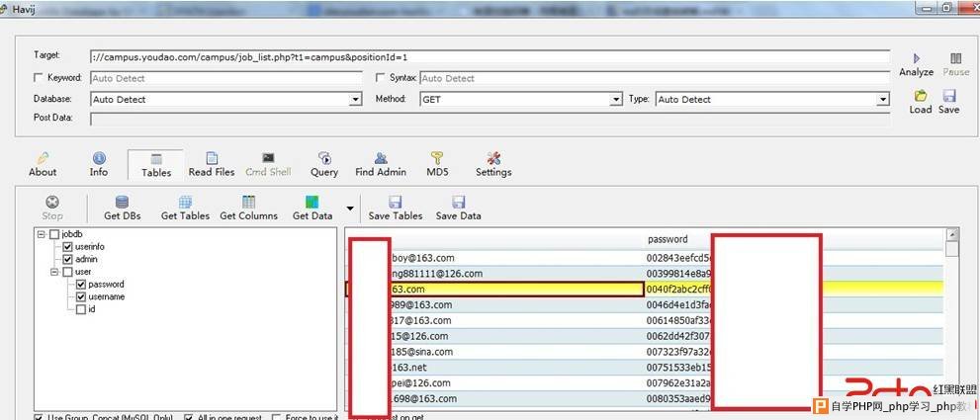
Task: Click the Get Columns icon
Action: click(249, 202)
